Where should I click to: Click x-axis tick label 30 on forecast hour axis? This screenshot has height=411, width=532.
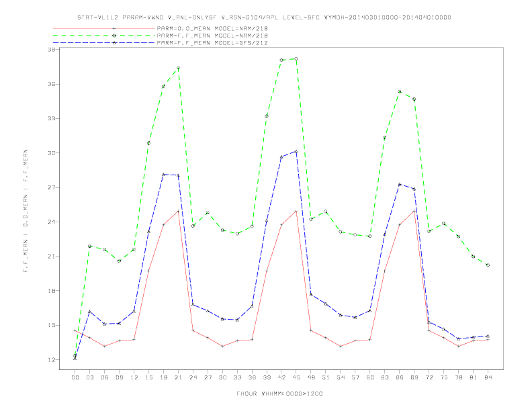(222, 377)
